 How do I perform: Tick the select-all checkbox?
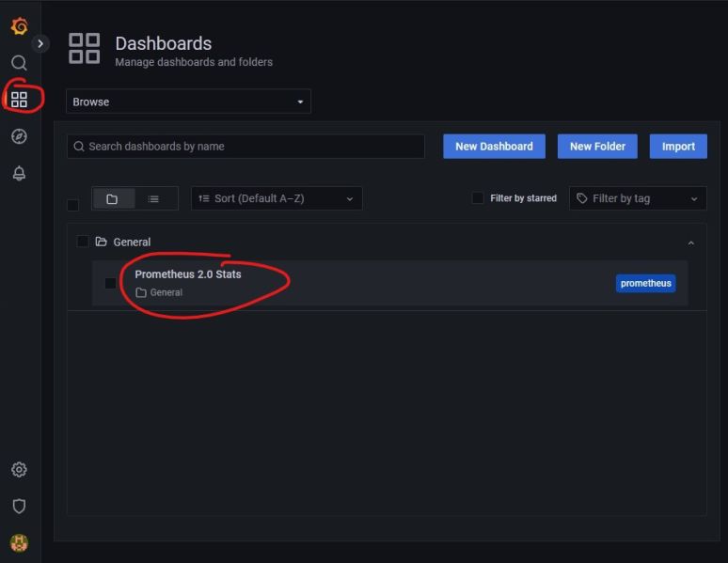click(x=72, y=205)
